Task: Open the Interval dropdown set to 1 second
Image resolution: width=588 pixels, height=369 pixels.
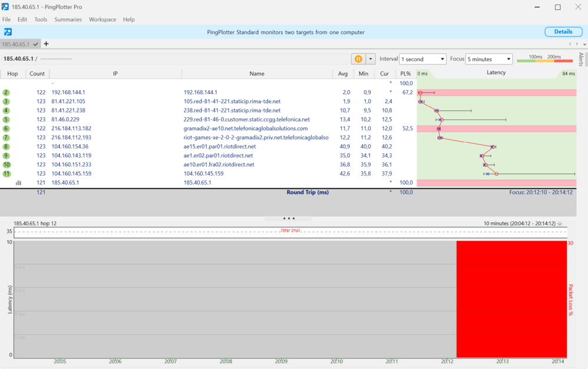Action: [x=422, y=60]
